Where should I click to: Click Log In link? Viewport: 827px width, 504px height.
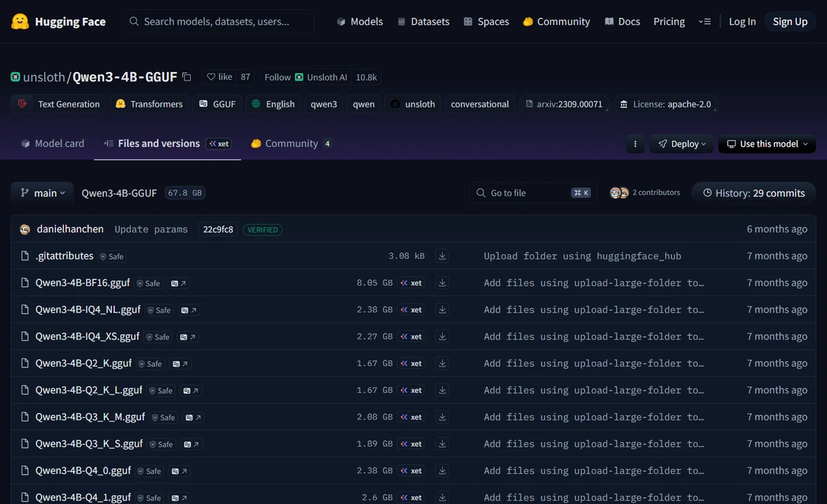tap(742, 21)
